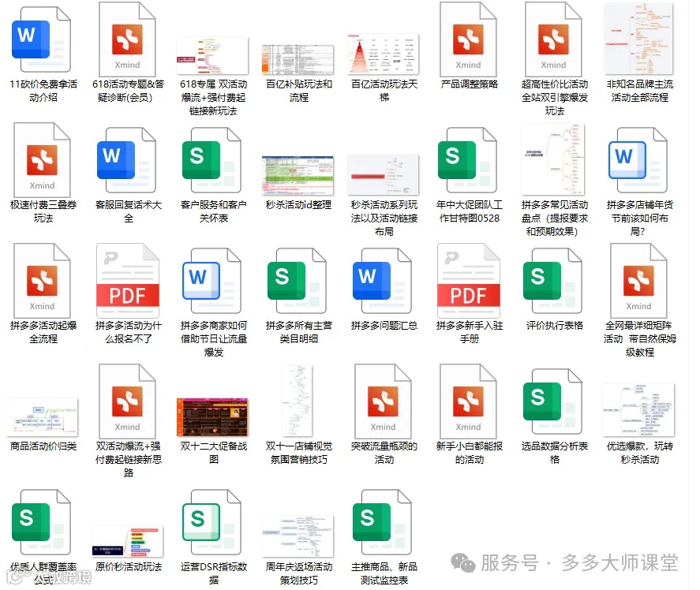Select the 周年庆返场活动策划技巧 thumbnail
This screenshot has width=700, height=590.
(x=298, y=536)
